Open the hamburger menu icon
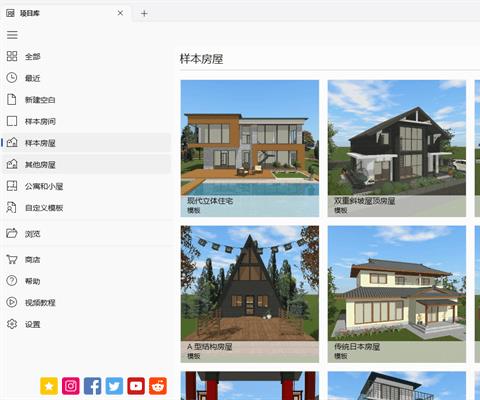 [12, 35]
